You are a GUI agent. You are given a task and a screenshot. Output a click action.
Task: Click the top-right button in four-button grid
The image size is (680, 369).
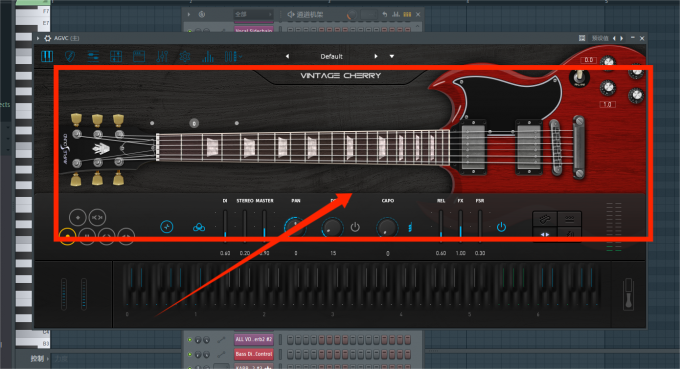[569, 219]
